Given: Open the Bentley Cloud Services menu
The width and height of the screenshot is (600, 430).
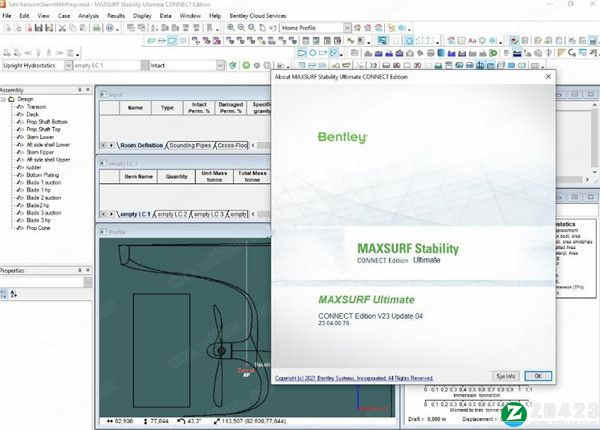Looking at the screenshot, I should pyautogui.click(x=258, y=16).
